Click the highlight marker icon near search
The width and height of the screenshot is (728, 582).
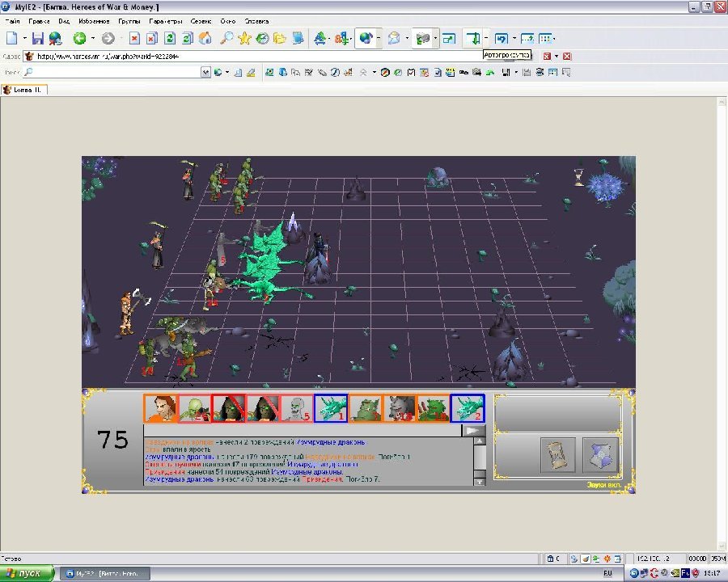251,72
